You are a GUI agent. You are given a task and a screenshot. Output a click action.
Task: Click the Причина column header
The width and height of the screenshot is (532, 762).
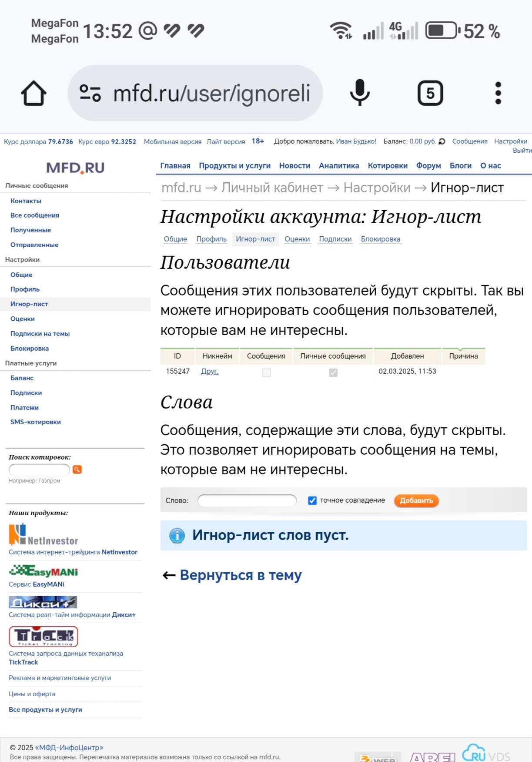pyautogui.click(x=463, y=356)
